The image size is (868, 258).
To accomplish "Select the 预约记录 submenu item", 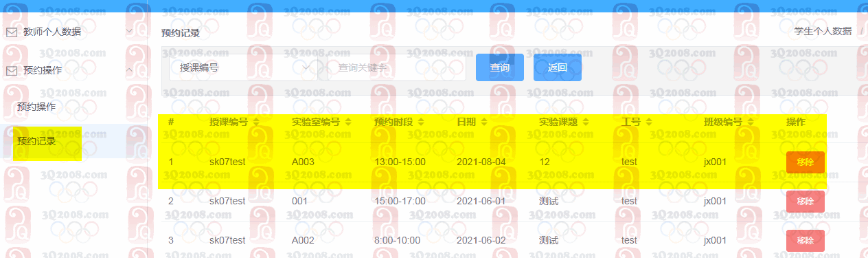I will click(36, 141).
